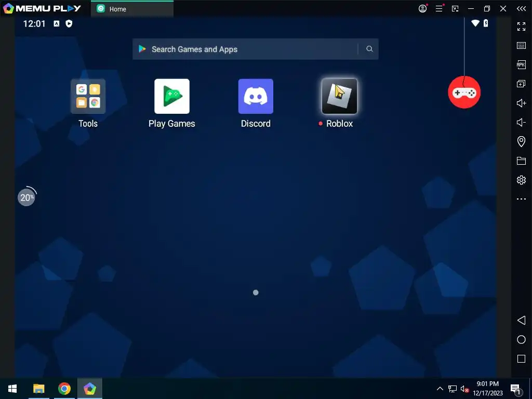Open the Tools folder
Image resolution: width=532 pixels, height=399 pixels.
click(x=88, y=96)
